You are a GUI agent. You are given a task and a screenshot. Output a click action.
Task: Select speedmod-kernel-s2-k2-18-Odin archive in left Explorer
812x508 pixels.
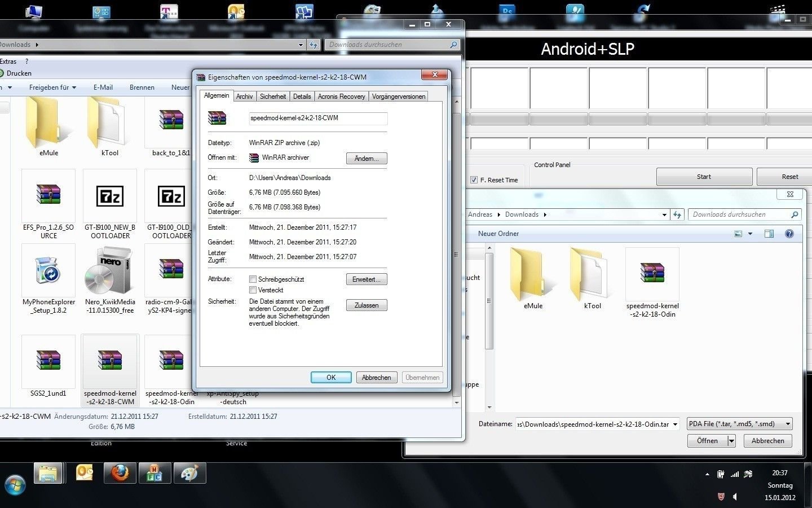click(x=170, y=370)
